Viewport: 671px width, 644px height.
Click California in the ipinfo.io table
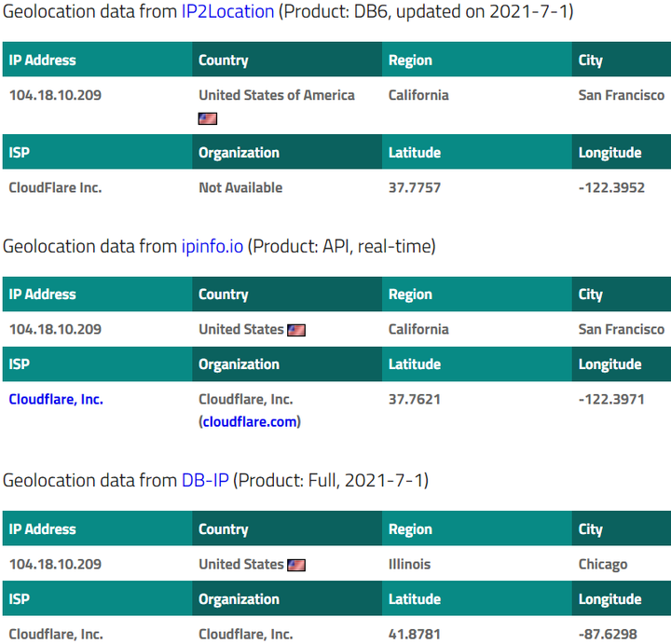coord(418,330)
